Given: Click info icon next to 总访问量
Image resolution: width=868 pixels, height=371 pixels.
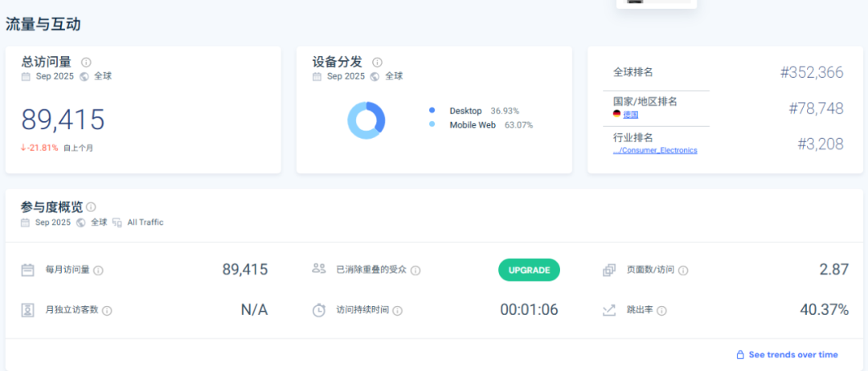Looking at the screenshot, I should pyautogui.click(x=86, y=62).
